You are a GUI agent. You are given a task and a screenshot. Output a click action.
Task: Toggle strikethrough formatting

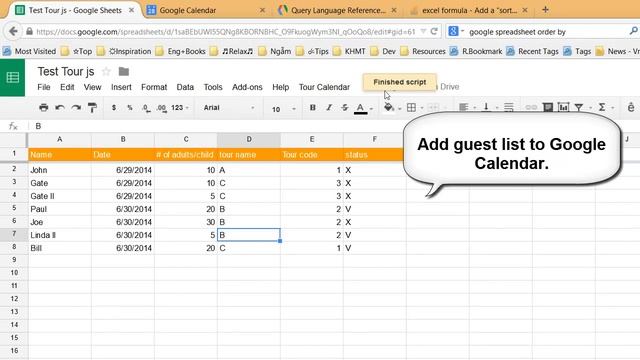tap(344, 108)
